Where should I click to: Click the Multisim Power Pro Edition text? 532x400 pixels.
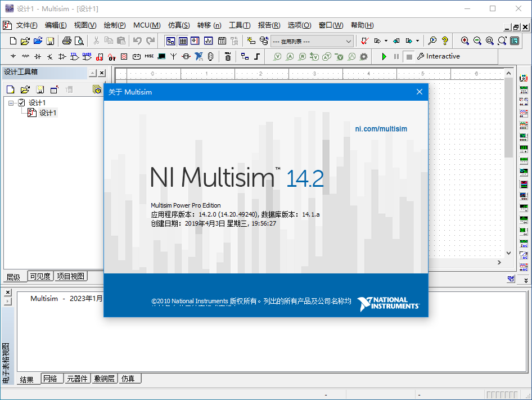(x=186, y=205)
